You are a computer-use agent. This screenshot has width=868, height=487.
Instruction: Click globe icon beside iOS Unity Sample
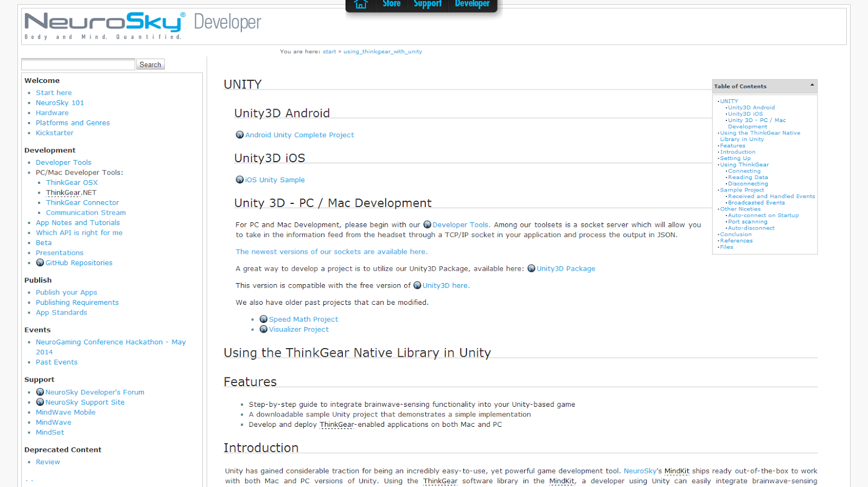pyautogui.click(x=239, y=180)
